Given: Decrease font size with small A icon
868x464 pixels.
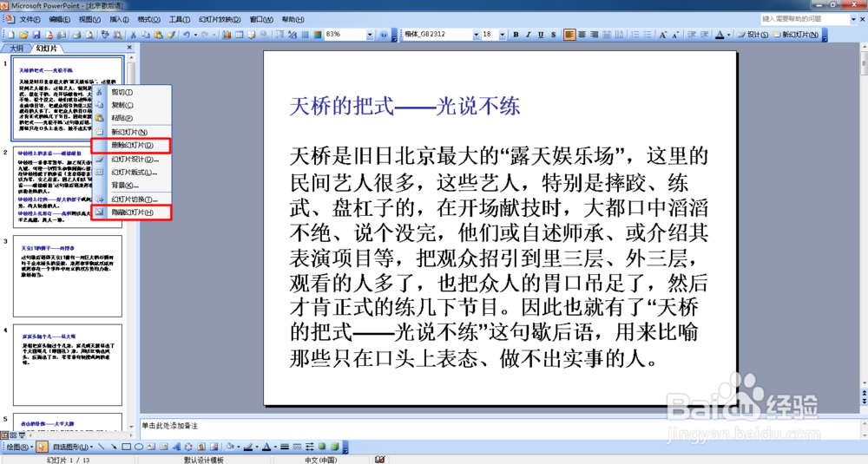Looking at the screenshot, I should click(675, 35).
